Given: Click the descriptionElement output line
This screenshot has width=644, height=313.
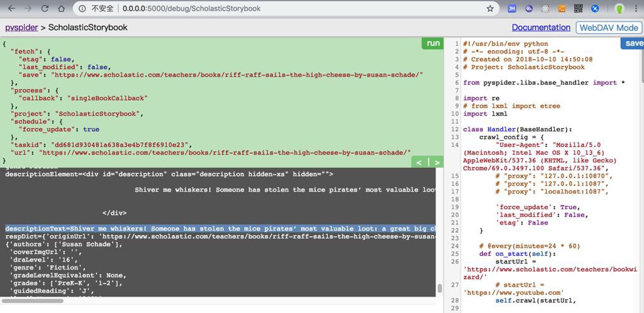Looking at the screenshot, I should click(169, 174).
